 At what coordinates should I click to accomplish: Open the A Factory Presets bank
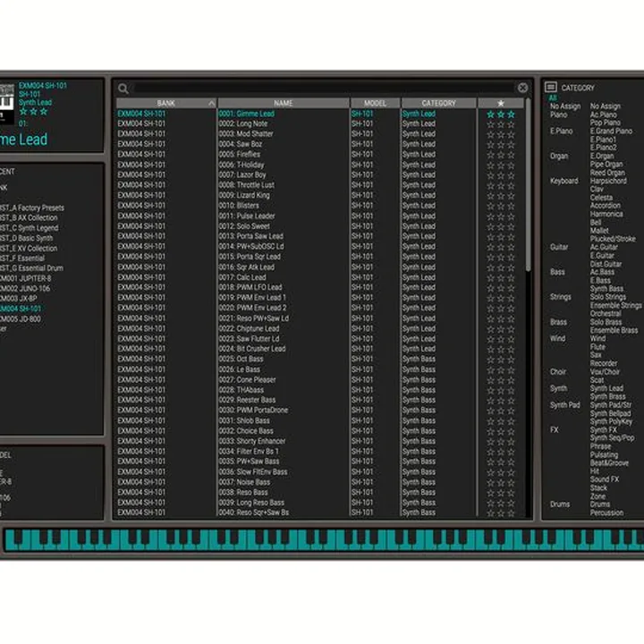(32, 208)
